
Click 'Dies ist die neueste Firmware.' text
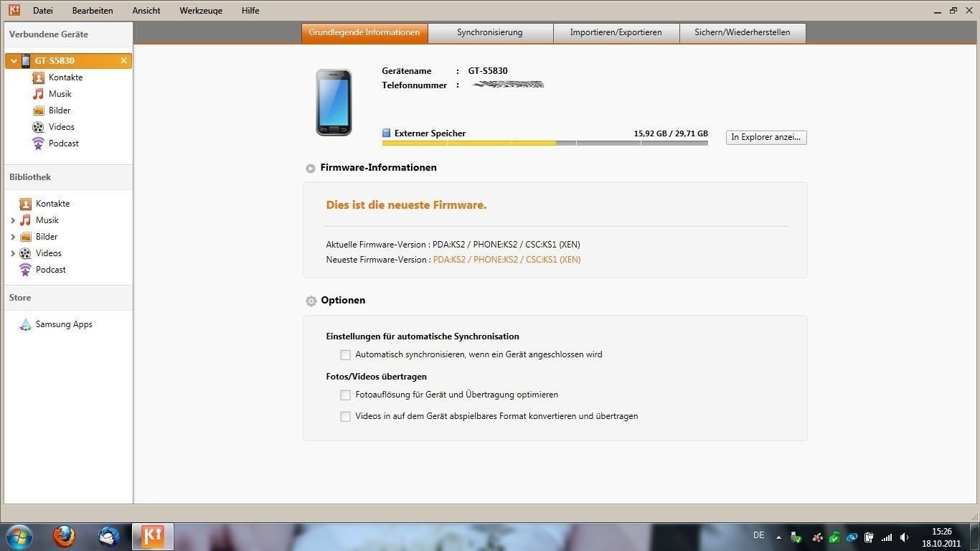click(406, 205)
